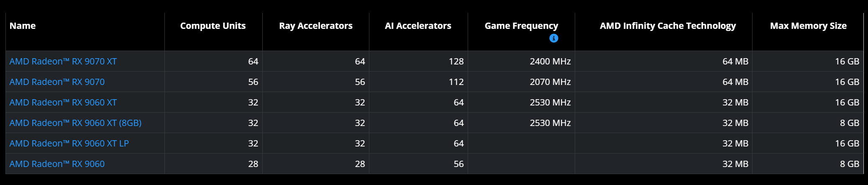Image resolution: width=868 pixels, height=185 pixels.
Task: Click the Name column header
Action: (23, 26)
